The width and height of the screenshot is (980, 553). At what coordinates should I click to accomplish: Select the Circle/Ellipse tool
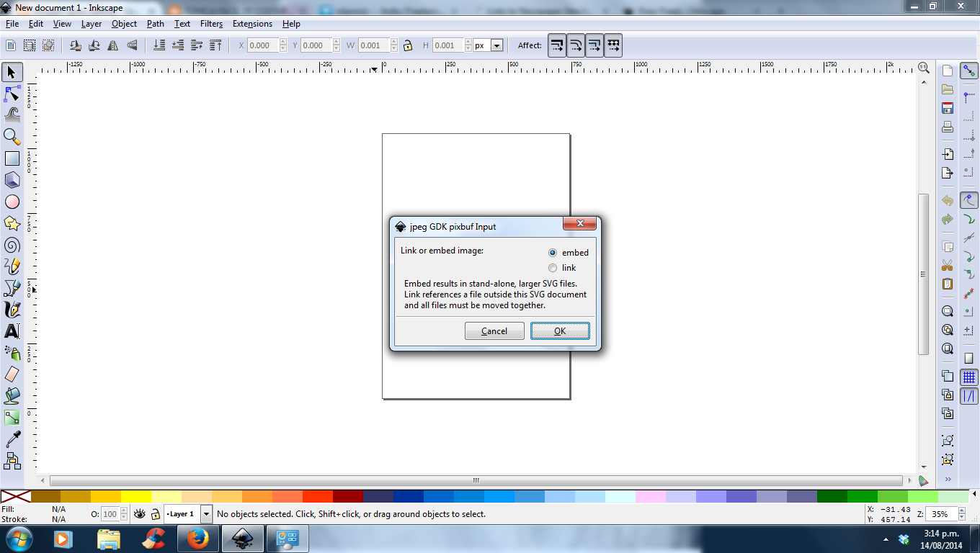click(12, 202)
